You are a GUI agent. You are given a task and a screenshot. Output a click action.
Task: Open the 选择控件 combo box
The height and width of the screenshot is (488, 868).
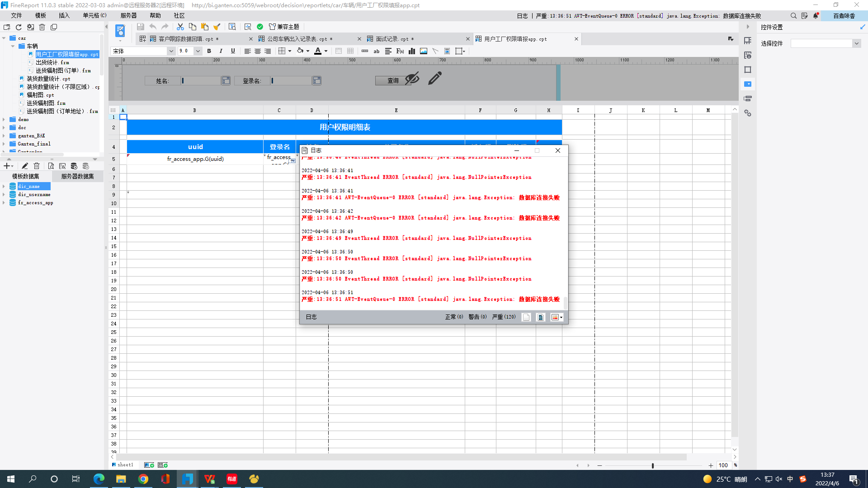click(826, 43)
